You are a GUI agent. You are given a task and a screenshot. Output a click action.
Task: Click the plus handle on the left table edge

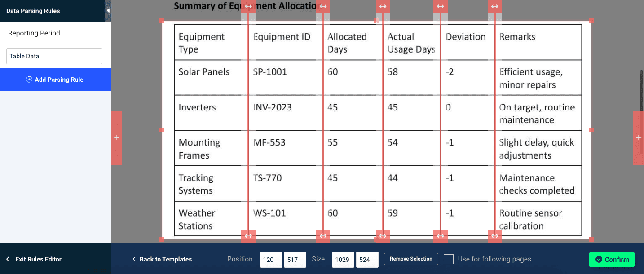(117, 138)
